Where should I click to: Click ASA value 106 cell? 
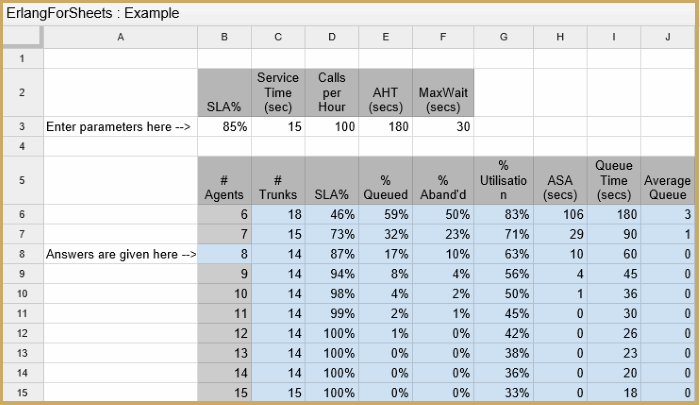pyautogui.click(x=560, y=215)
